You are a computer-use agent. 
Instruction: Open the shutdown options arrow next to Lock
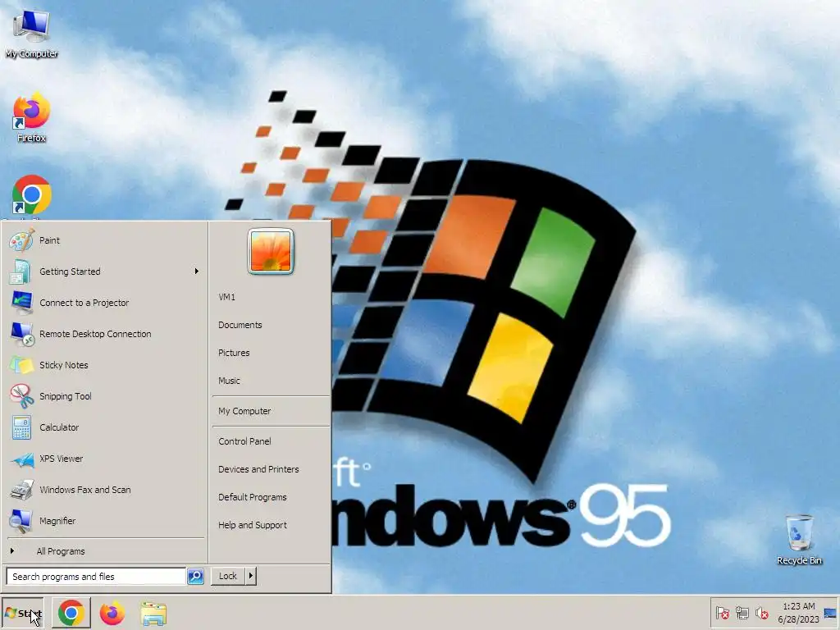pos(250,576)
